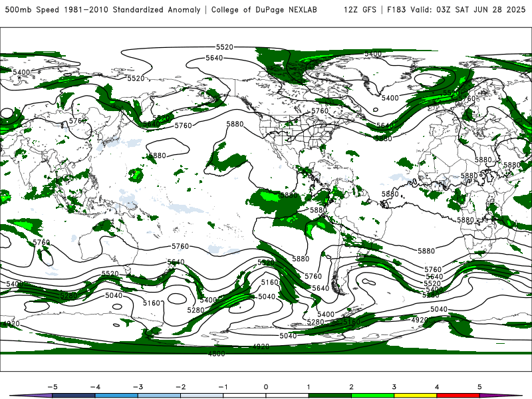Click the '4' colorbar tick label

(437, 387)
